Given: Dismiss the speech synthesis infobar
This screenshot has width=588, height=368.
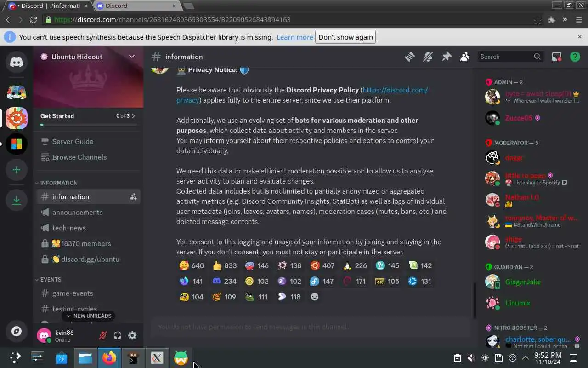Looking at the screenshot, I should (579, 37).
